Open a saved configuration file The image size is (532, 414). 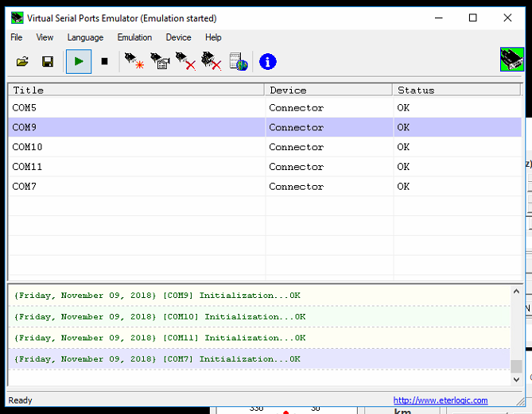click(x=22, y=62)
